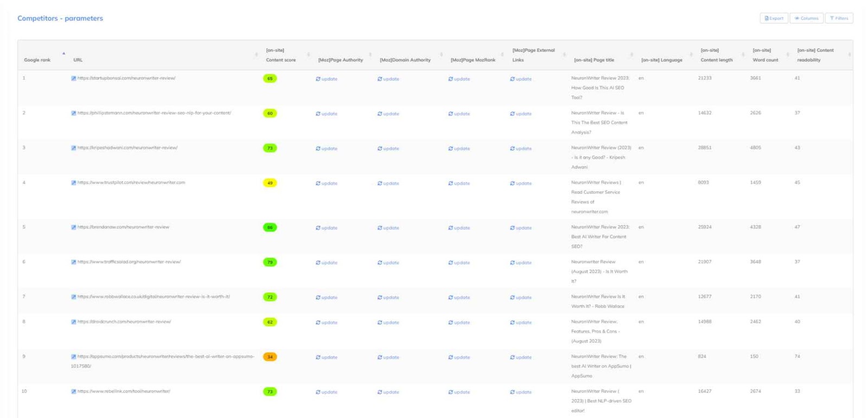The image size is (868, 418).
Task: Click the green 86 content score badge
Action: [270, 228]
